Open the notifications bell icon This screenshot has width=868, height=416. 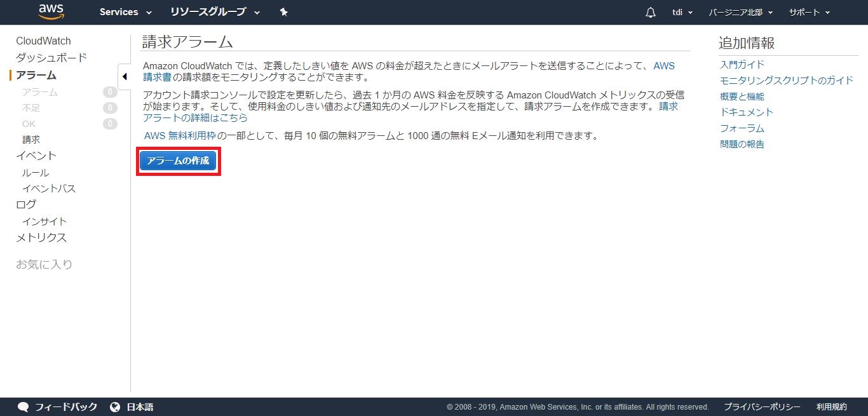[650, 13]
